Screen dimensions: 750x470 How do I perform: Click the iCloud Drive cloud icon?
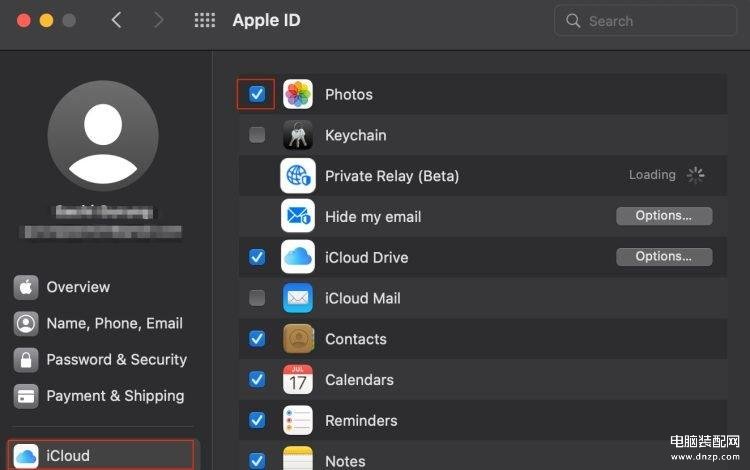coord(298,257)
